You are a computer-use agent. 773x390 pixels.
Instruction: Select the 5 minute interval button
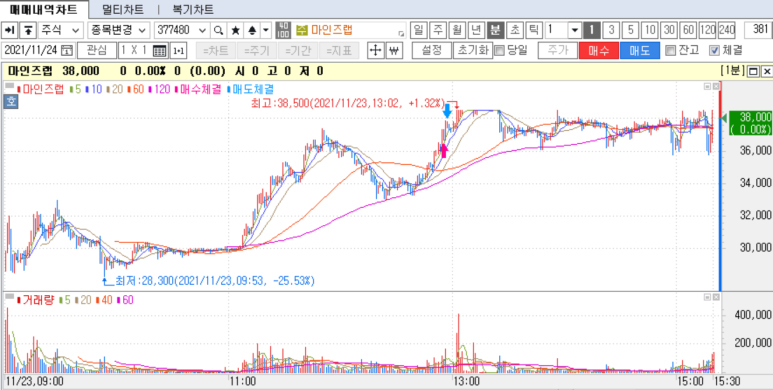click(630, 30)
